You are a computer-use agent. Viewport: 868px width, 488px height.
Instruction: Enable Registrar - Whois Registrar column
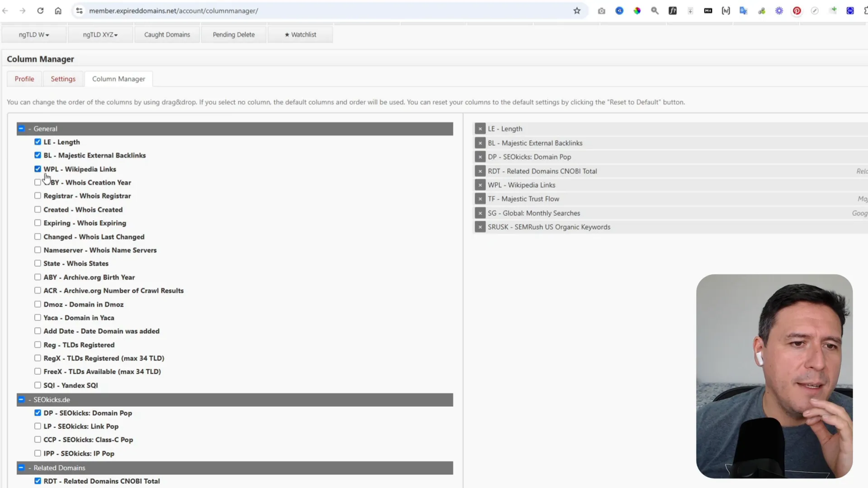click(37, 195)
